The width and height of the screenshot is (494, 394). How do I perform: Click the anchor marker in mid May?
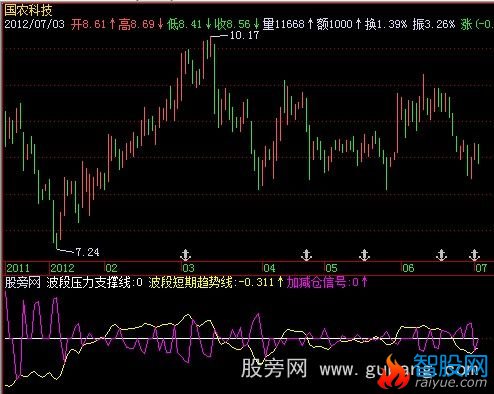[364, 255]
